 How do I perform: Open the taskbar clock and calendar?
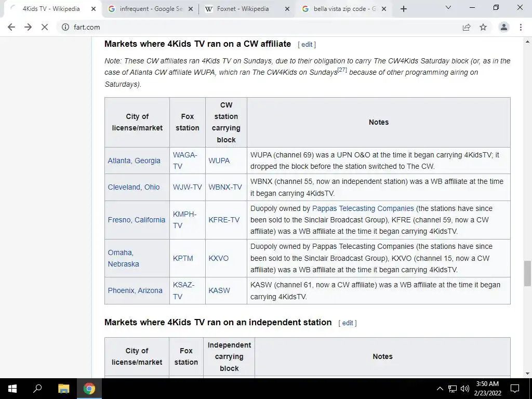[487, 389]
